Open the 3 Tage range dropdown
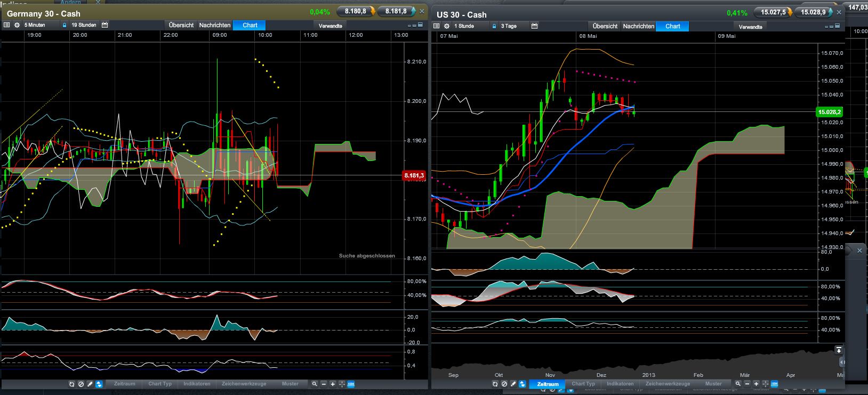 [514, 26]
